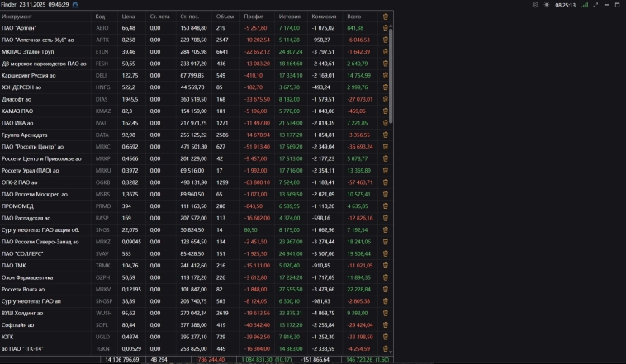Toggle the light/dark theme sun icon
This screenshot has width=626, height=364.
pos(547,5)
